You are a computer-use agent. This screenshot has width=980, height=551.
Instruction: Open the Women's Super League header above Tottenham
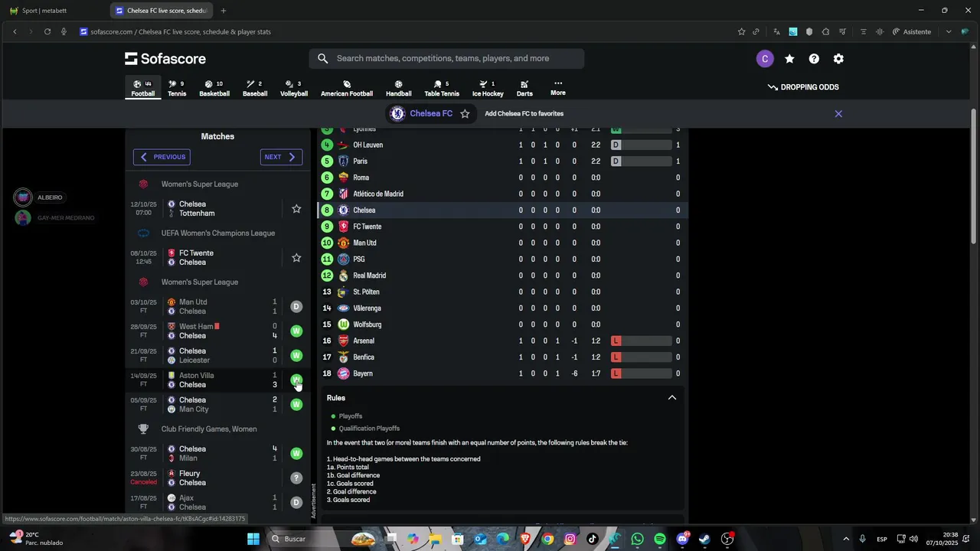(x=217, y=184)
